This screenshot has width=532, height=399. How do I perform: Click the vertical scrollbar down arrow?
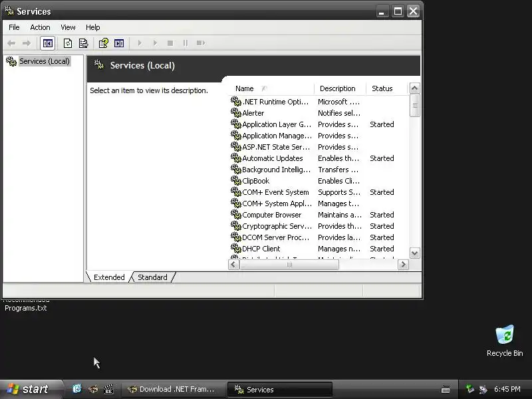(x=414, y=253)
